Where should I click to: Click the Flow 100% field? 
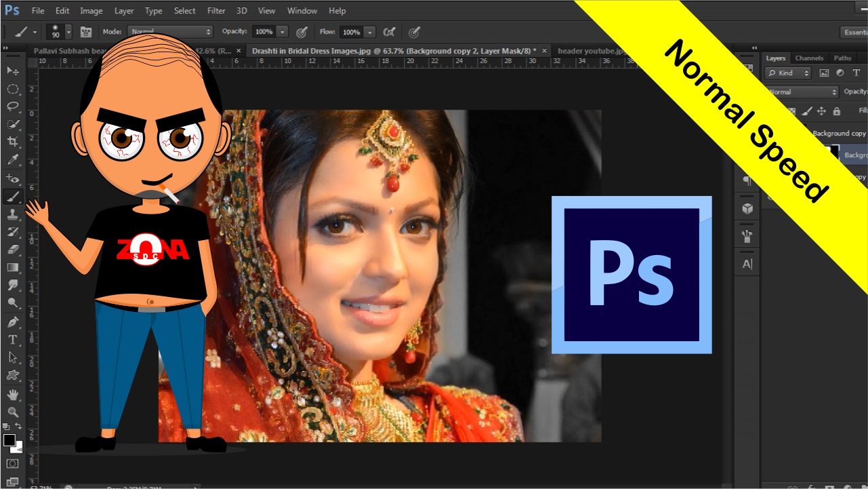coord(351,32)
